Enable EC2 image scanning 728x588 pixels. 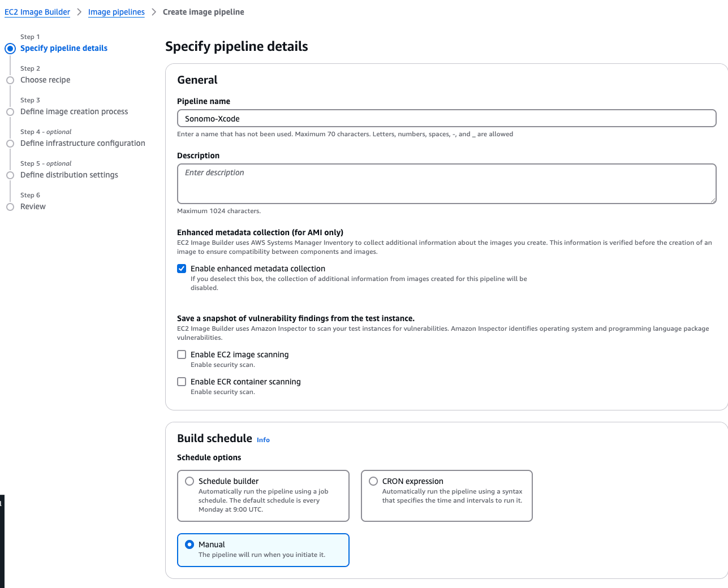coord(182,354)
